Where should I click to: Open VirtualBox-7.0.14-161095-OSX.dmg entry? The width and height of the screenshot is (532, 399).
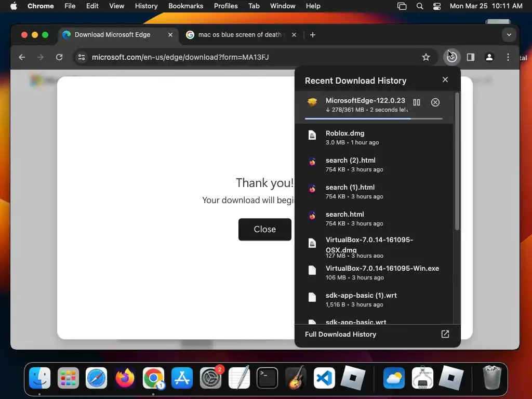coord(374,247)
